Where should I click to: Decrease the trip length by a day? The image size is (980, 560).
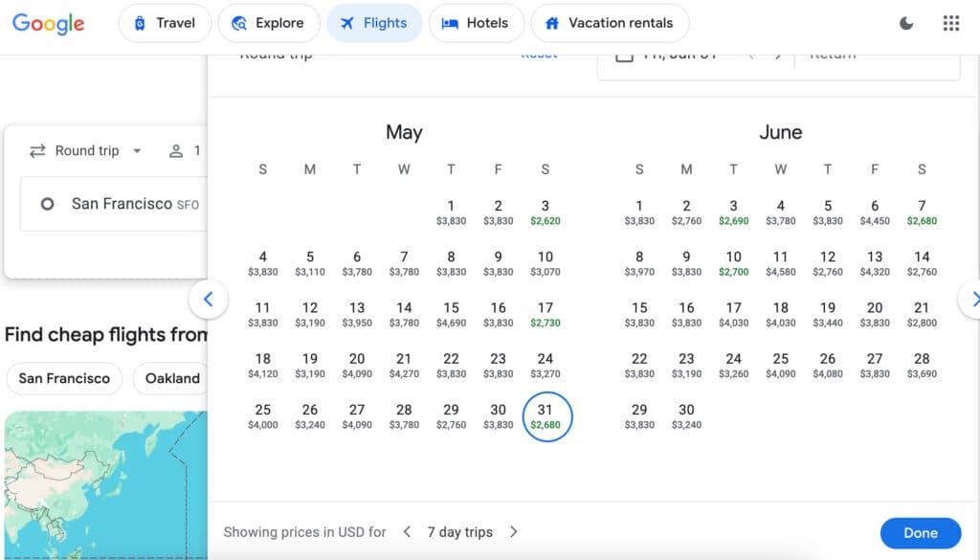click(x=407, y=531)
